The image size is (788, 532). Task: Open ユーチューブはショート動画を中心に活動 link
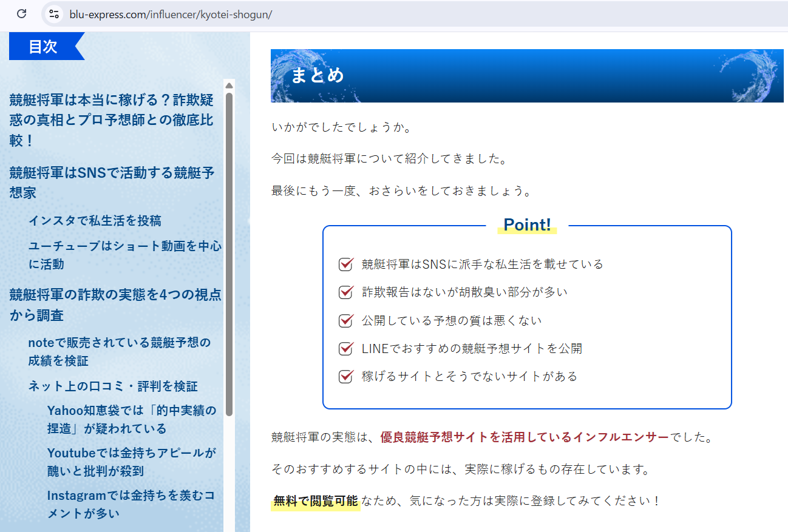tap(124, 255)
